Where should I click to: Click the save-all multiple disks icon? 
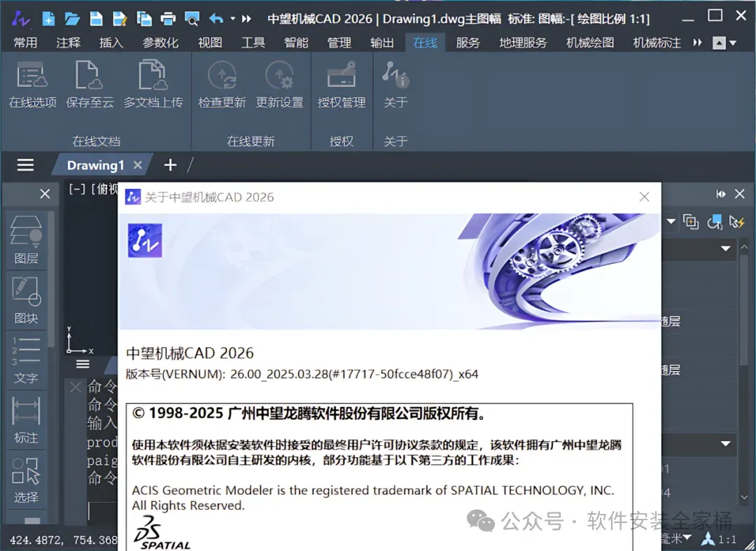click(144, 19)
